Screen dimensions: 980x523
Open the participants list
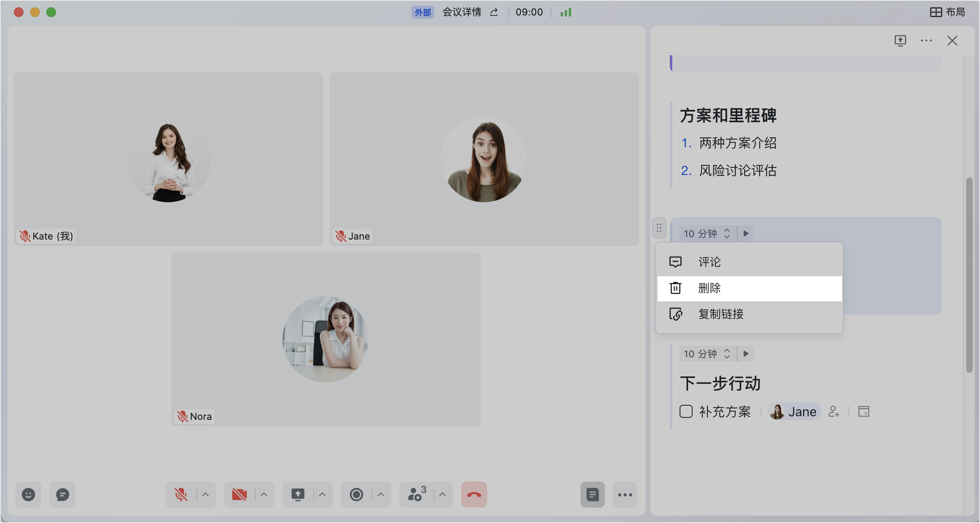(x=417, y=495)
